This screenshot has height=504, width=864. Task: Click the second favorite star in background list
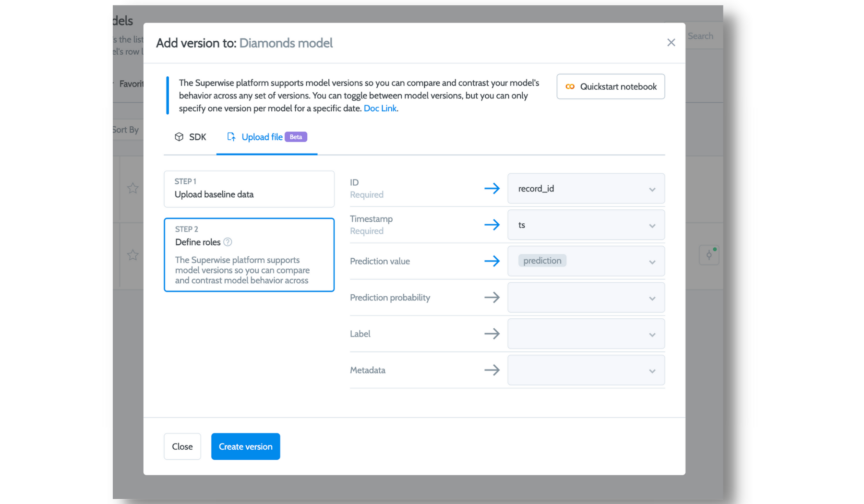133,255
